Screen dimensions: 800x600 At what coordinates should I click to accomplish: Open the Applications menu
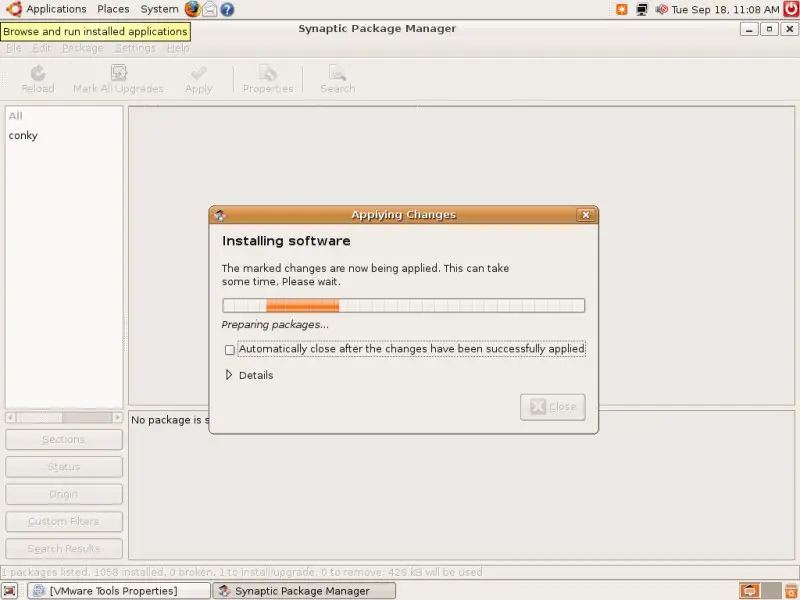click(56, 9)
